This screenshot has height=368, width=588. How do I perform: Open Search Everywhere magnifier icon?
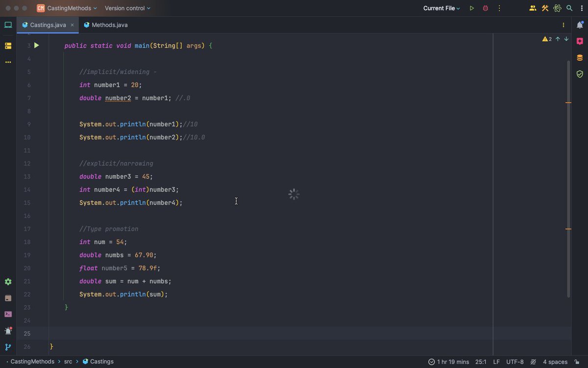coord(569,8)
